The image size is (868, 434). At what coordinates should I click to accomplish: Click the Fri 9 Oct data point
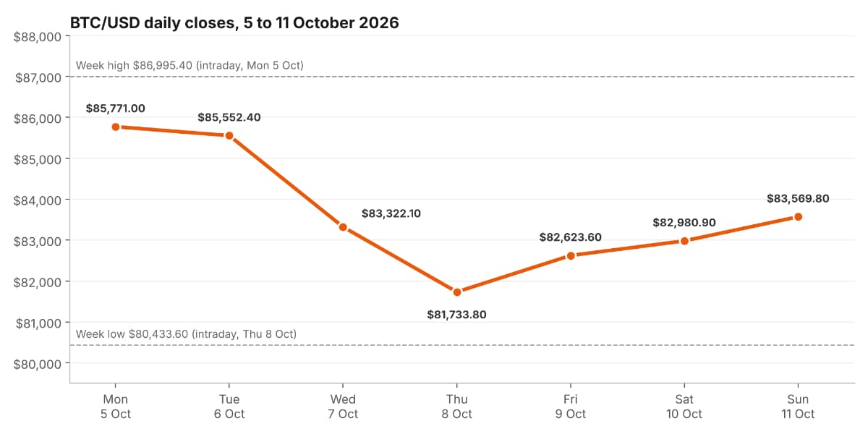pos(571,255)
